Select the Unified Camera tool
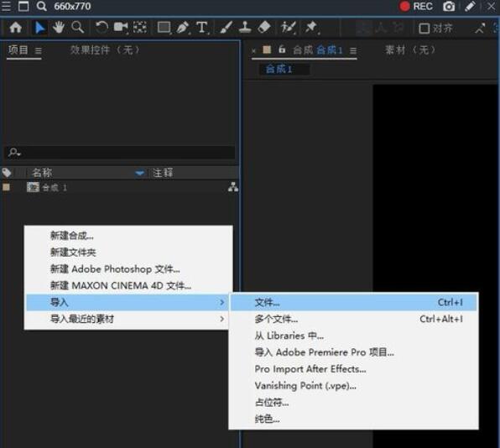The image size is (500, 448). [x=121, y=28]
